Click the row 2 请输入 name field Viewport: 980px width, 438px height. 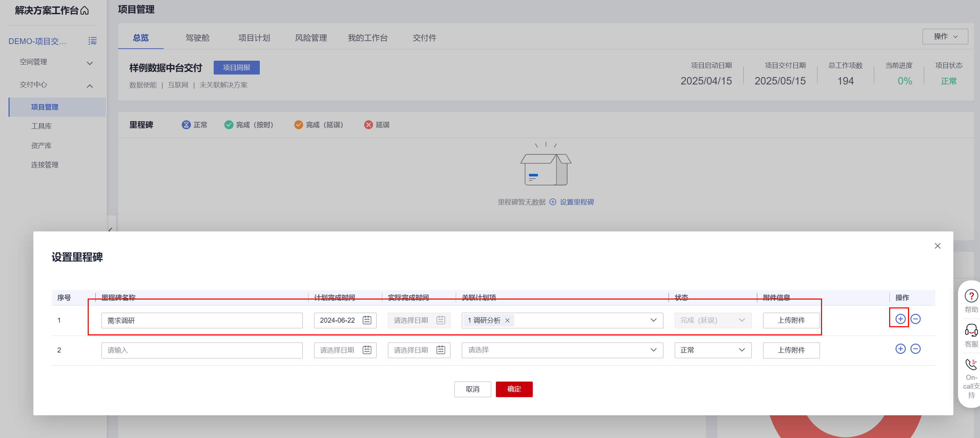(x=202, y=350)
